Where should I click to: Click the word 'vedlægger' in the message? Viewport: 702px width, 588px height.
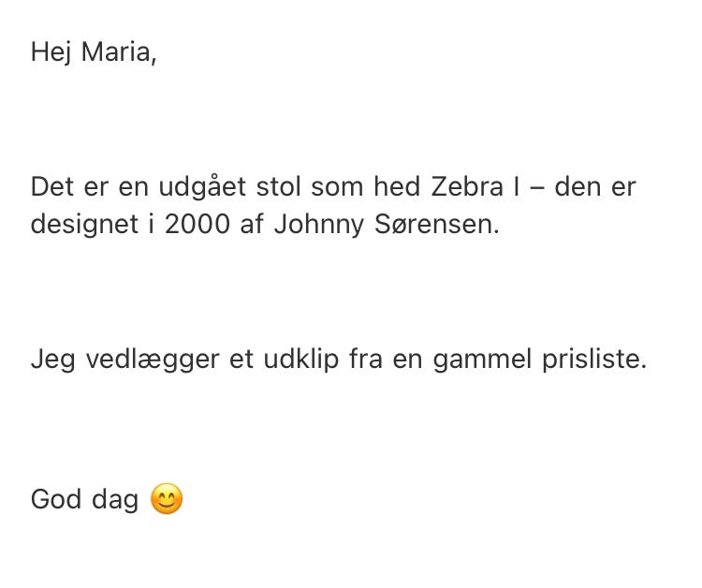click(x=153, y=360)
